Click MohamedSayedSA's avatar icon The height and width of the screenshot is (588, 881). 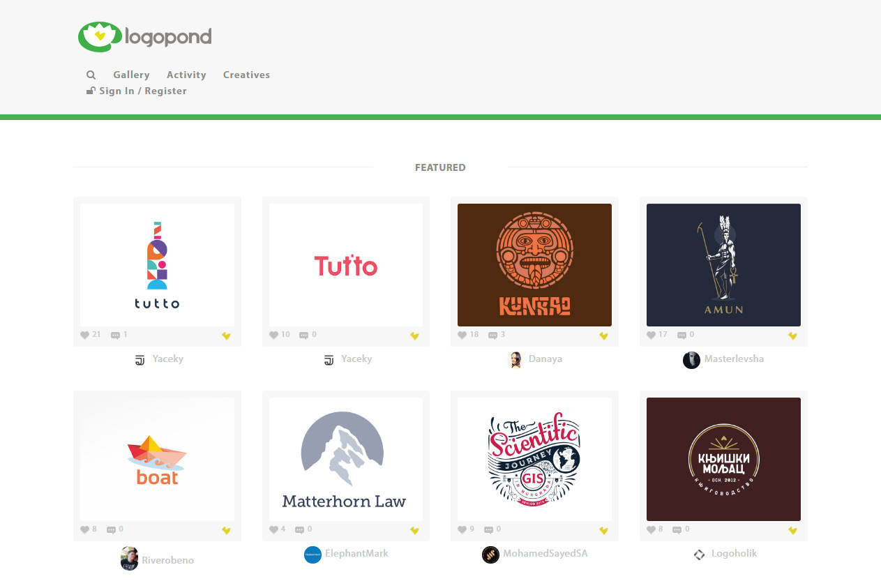pos(490,555)
